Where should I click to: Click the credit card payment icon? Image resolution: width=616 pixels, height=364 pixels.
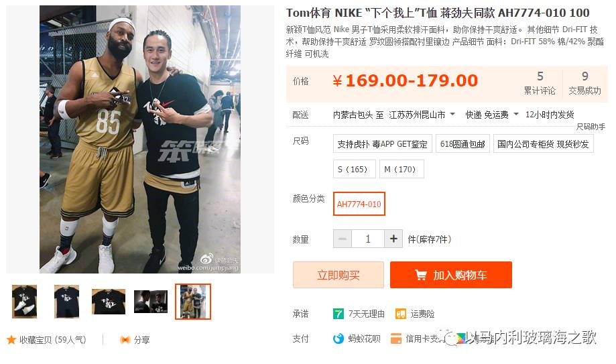coord(396,339)
